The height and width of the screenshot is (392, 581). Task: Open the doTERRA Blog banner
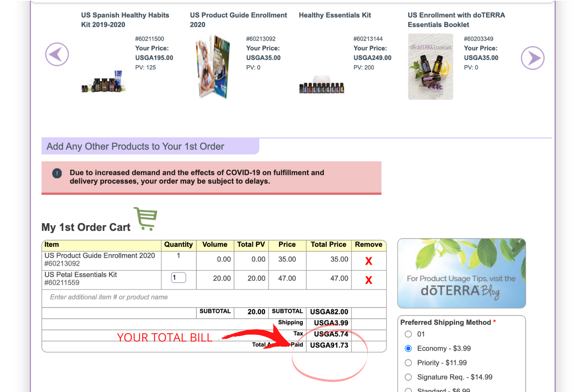(x=462, y=273)
